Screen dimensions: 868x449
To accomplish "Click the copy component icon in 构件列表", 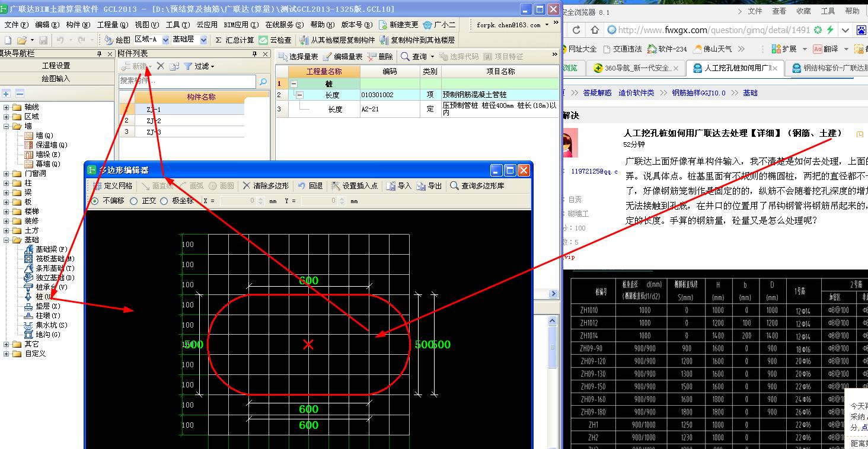I will 174,66.
